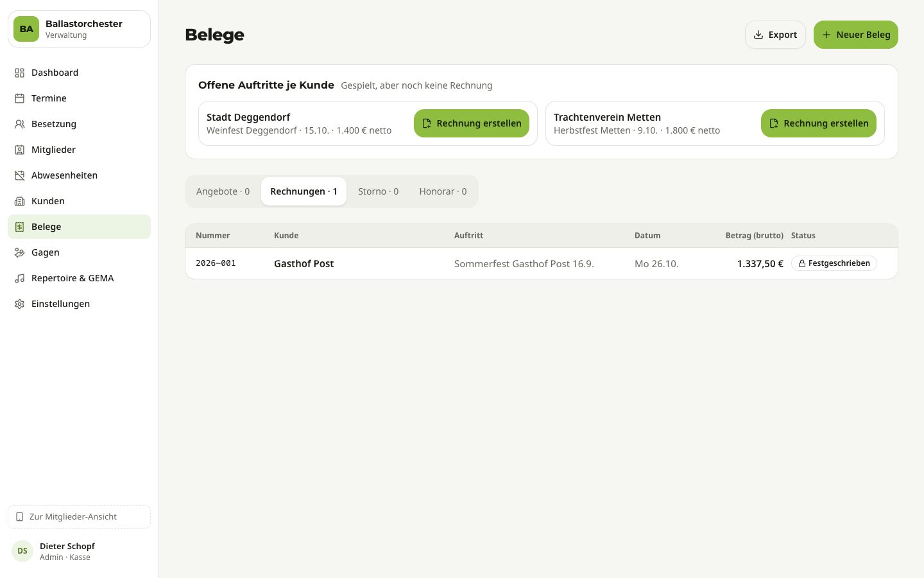Viewport: 924px width, 578px height.
Task: Select the Besetzung people icon
Action: click(20, 124)
